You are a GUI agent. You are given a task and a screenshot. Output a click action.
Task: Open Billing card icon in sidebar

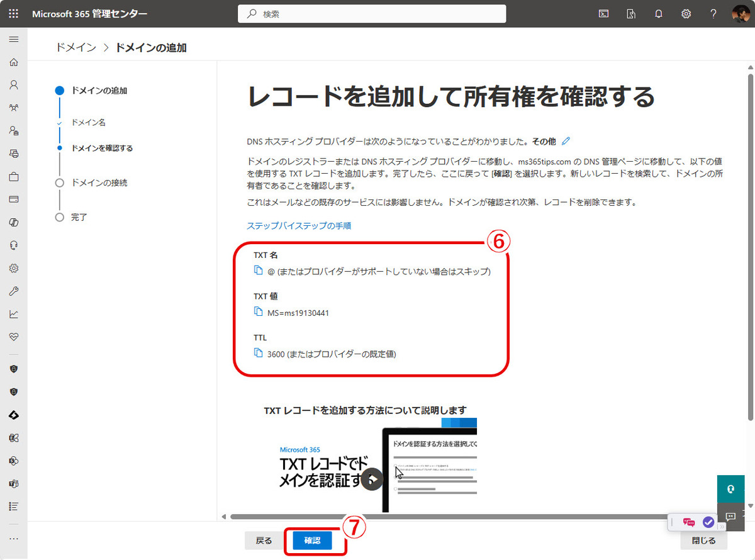(x=13, y=199)
